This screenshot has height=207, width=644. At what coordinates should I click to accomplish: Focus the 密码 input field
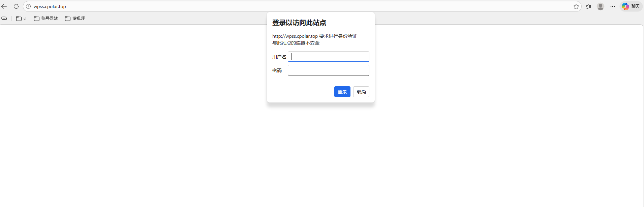(329, 70)
